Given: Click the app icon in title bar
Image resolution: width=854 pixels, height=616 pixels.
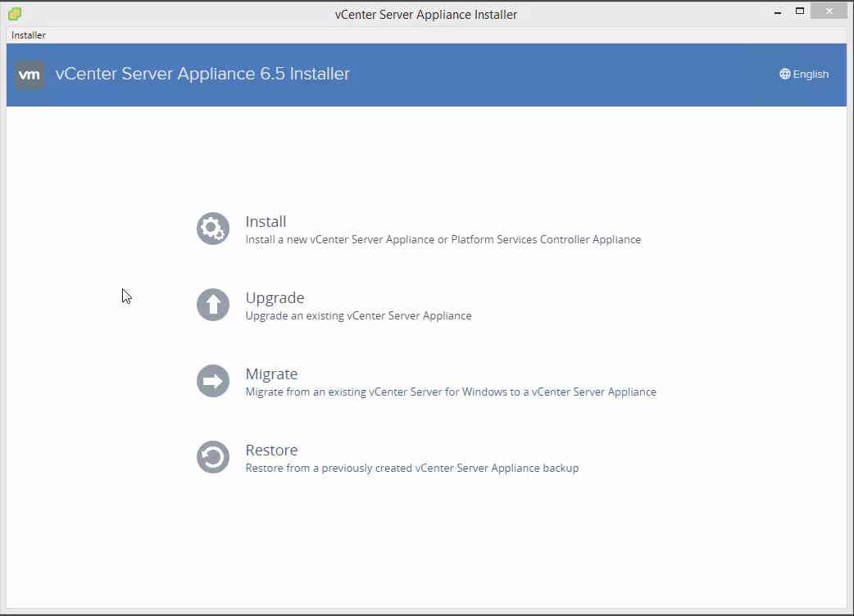Looking at the screenshot, I should (x=15, y=14).
